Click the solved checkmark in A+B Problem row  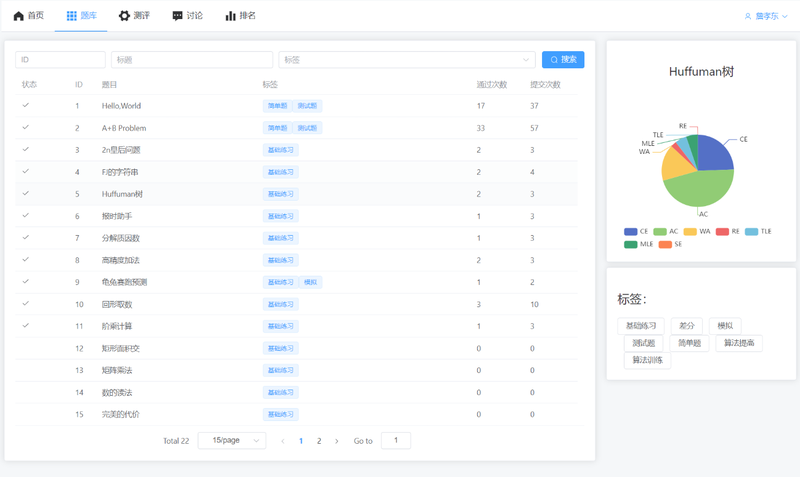(x=26, y=127)
